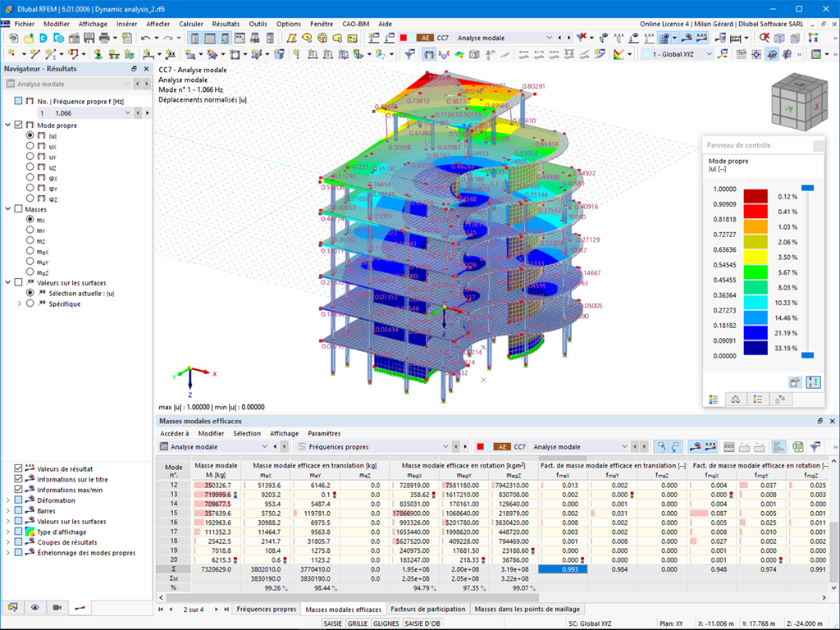Screen dimensions: 840x630
Task: Toggle SAISIE D'OB in the status bar
Action: 422,623
